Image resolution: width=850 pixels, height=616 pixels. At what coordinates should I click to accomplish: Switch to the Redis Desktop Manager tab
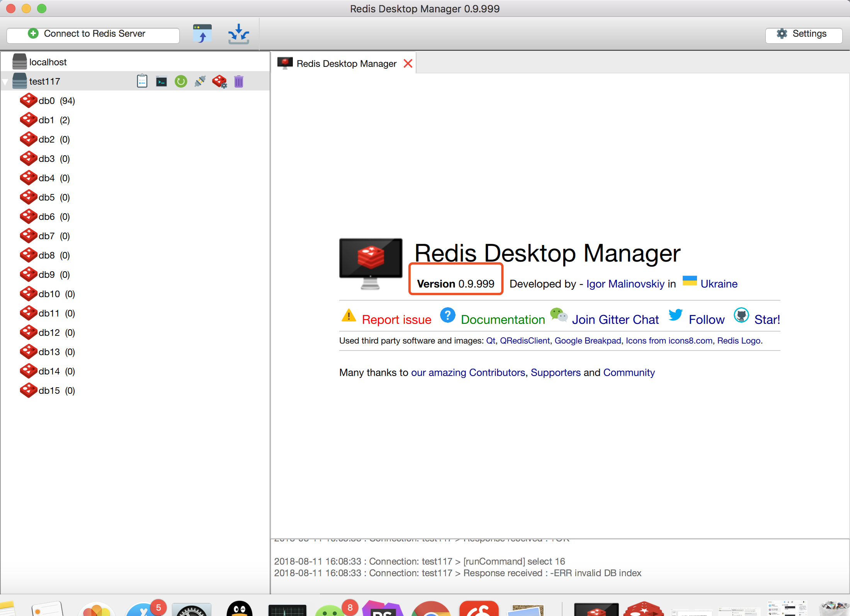(346, 64)
